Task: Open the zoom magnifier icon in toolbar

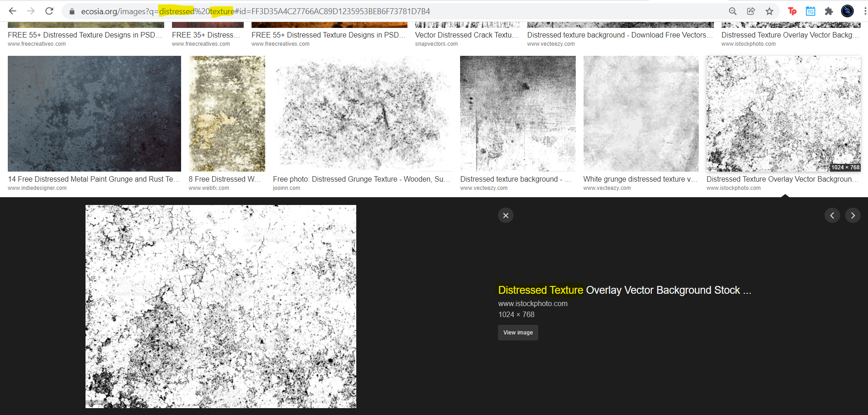Action: tap(732, 11)
